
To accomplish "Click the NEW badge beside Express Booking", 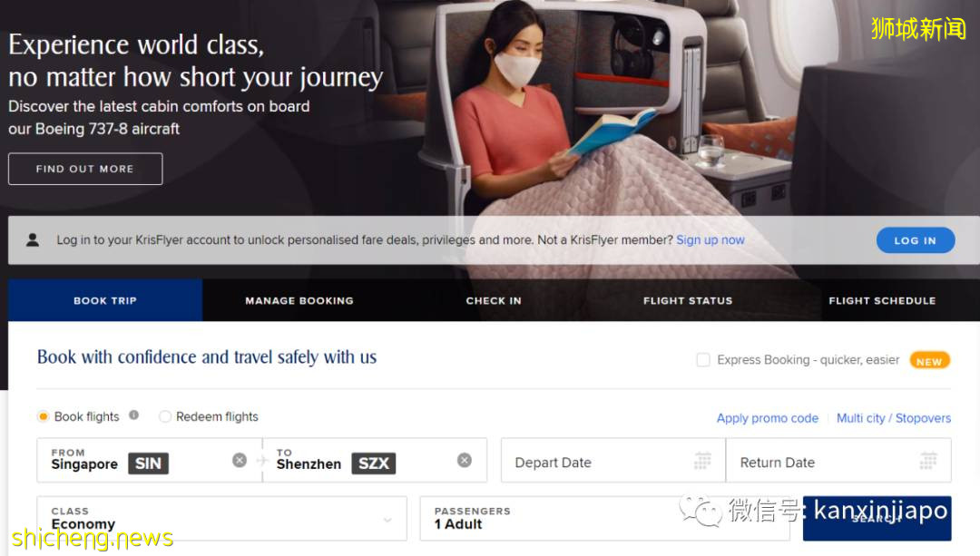I will click(929, 361).
